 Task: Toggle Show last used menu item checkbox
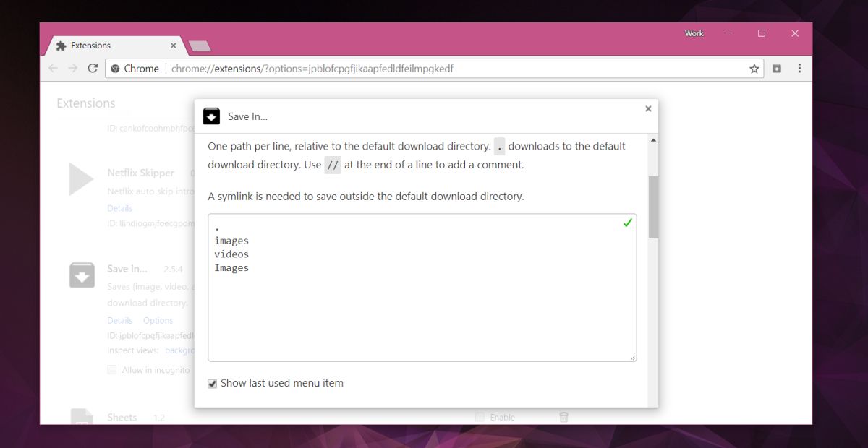[x=212, y=384]
